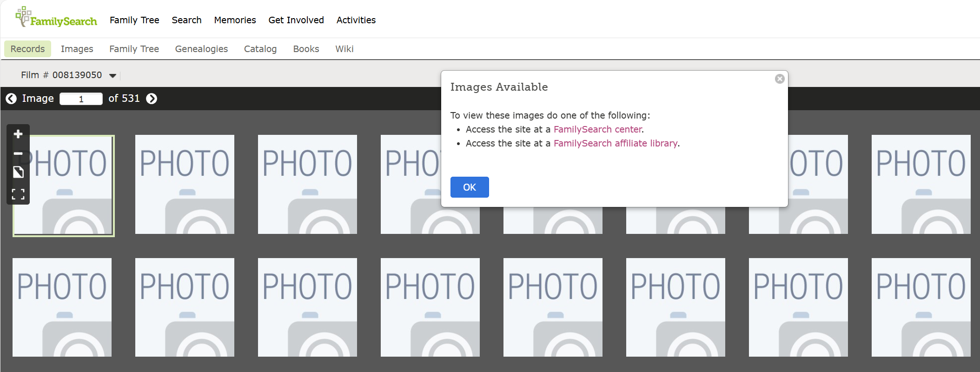Open the Family Tree top menu
Image resolution: width=980 pixels, height=372 pixels.
[x=134, y=20]
